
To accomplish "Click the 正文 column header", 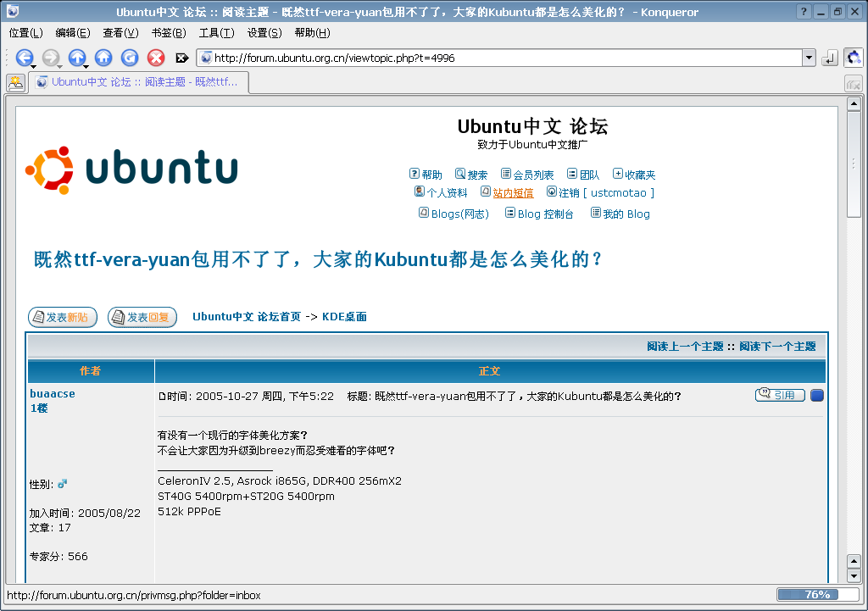I will pos(490,371).
